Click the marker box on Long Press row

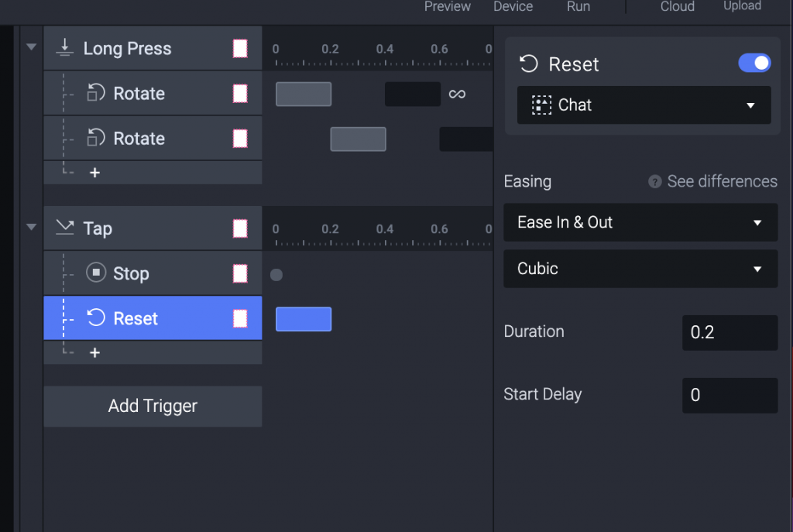pyautogui.click(x=240, y=49)
